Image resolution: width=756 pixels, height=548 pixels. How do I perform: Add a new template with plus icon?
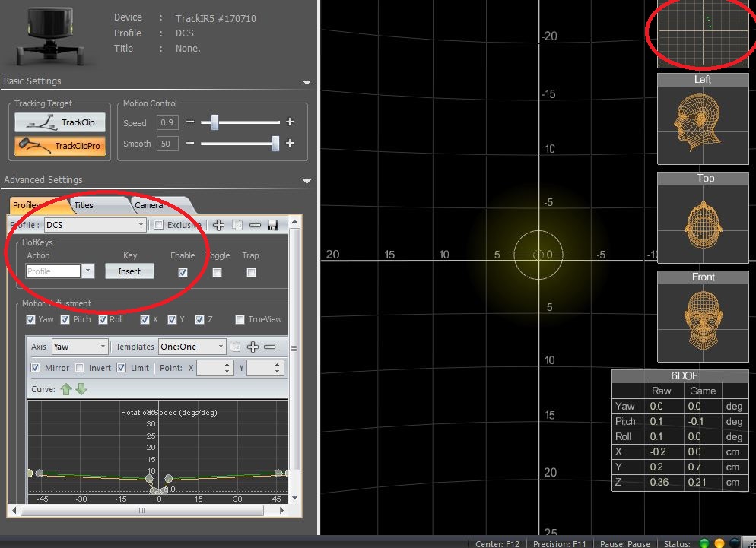tap(253, 347)
